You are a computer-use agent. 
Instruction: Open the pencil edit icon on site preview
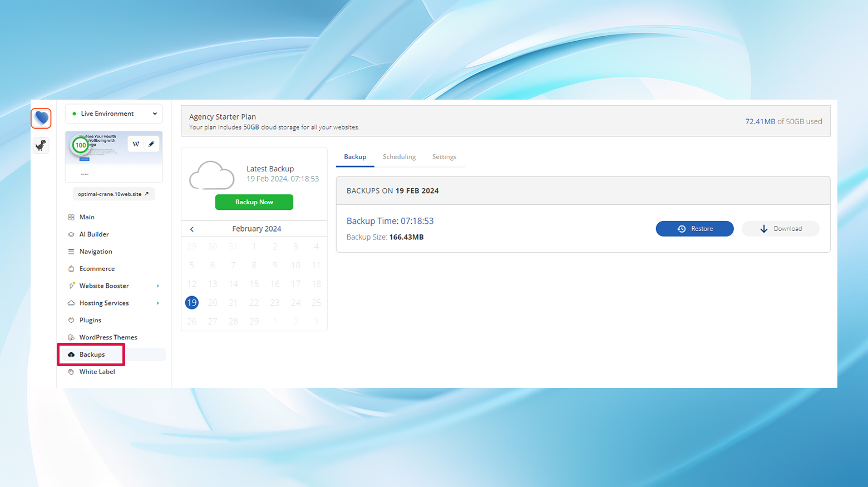click(x=151, y=144)
